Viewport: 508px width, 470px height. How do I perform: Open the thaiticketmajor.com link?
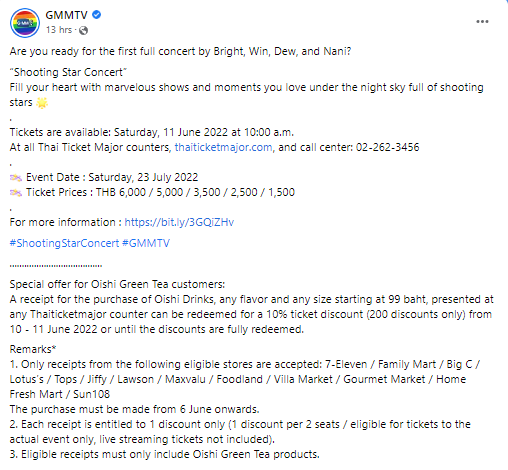223,147
